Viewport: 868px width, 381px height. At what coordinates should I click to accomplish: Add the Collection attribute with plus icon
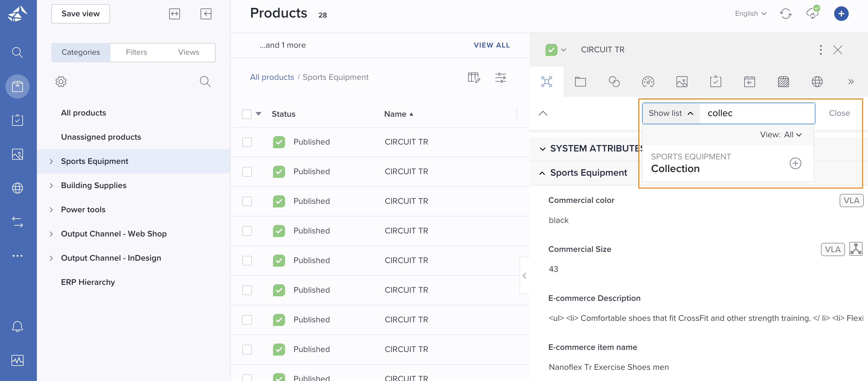796,163
